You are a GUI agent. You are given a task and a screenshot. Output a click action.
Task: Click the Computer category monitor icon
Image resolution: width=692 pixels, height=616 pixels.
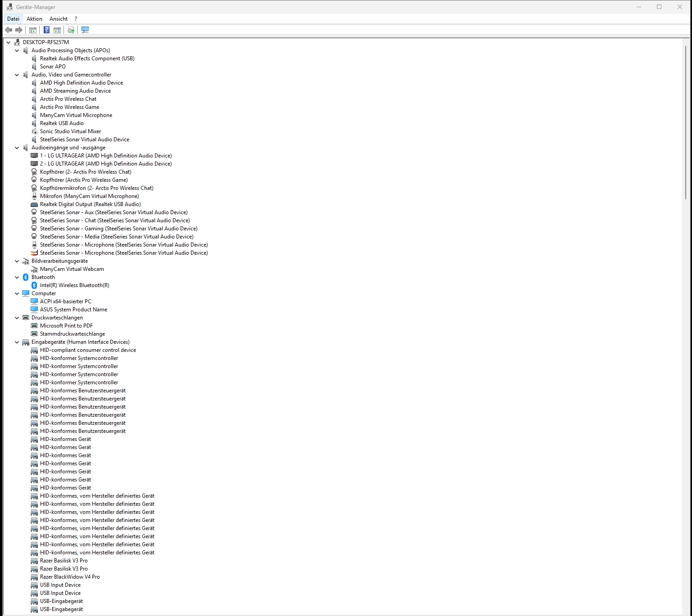coord(26,293)
